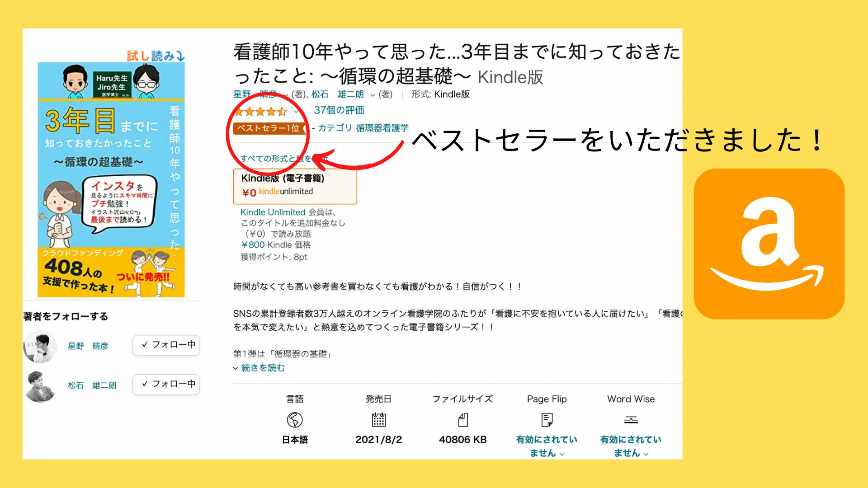Click book cover 試し読み thumbnail
The height and width of the screenshot is (488, 868).
(111, 179)
